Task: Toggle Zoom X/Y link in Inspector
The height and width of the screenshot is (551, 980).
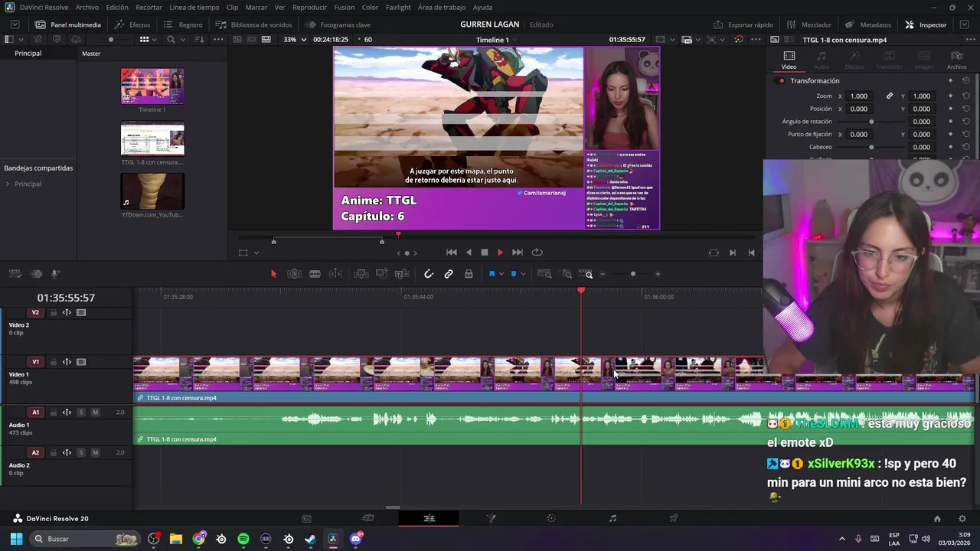Action: tap(890, 96)
